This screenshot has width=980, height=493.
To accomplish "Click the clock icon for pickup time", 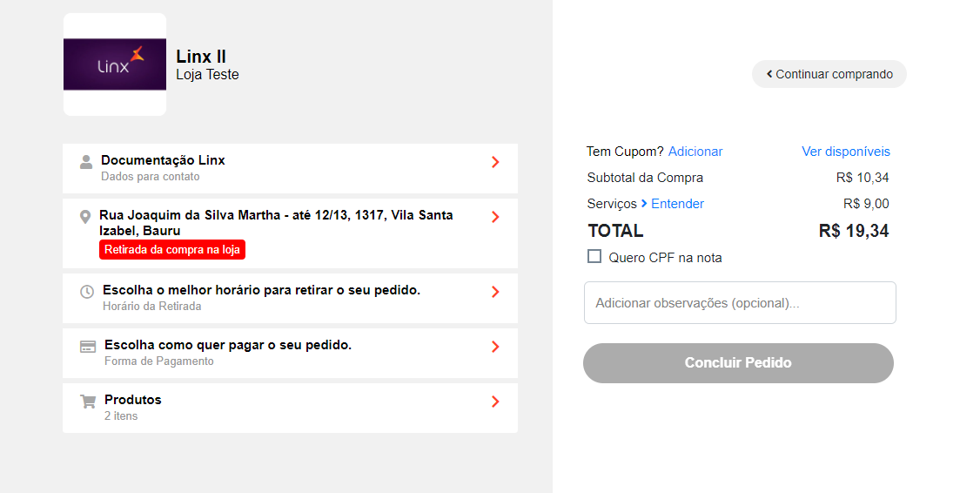I will (87, 292).
